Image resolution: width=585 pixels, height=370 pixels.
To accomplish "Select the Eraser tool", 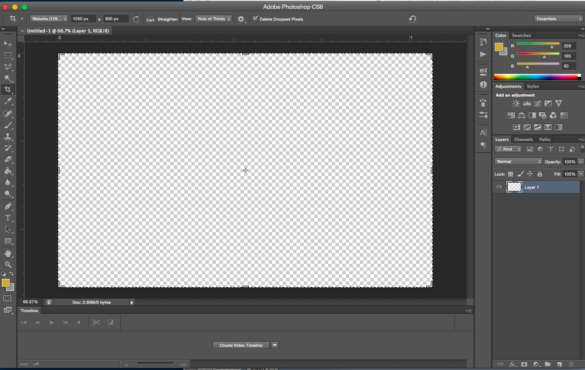I will pyautogui.click(x=8, y=160).
